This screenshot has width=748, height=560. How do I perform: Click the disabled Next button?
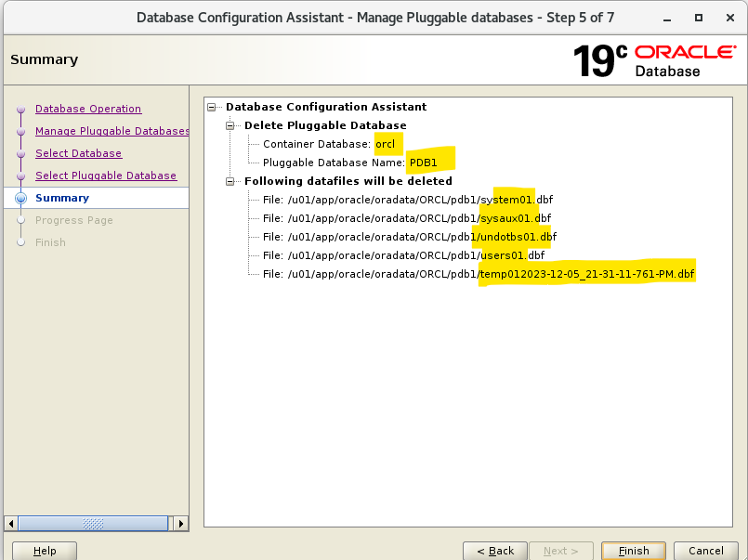pos(561,551)
